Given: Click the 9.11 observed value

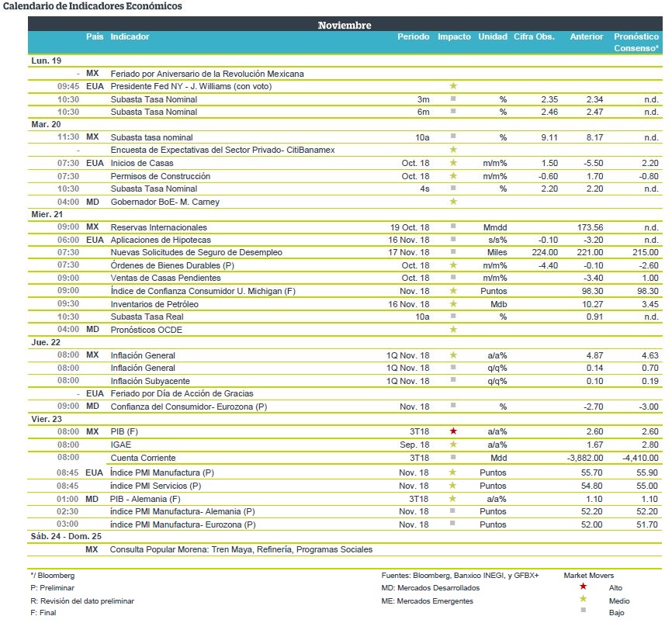Looking at the screenshot, I should click(x=549, y=137).
